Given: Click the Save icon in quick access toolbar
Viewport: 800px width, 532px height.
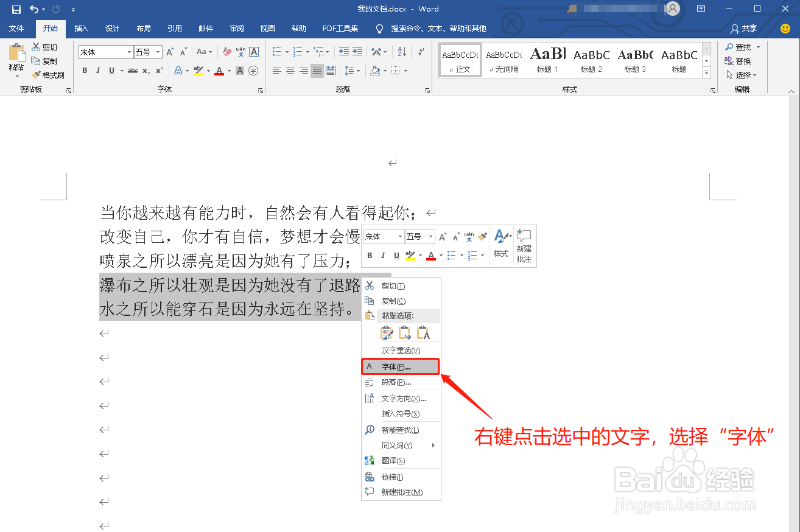Looking at the screenshot, I should click(16, 9).
